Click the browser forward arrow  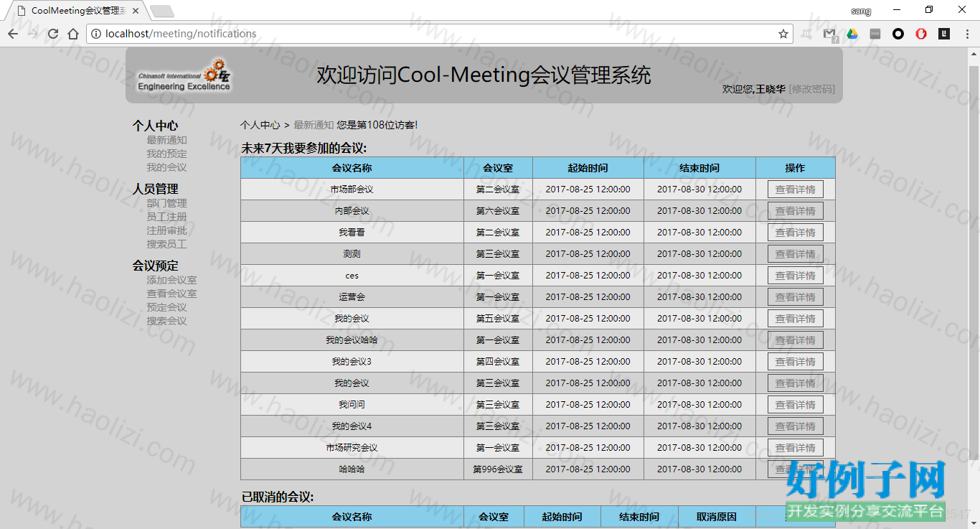[33, 34]
